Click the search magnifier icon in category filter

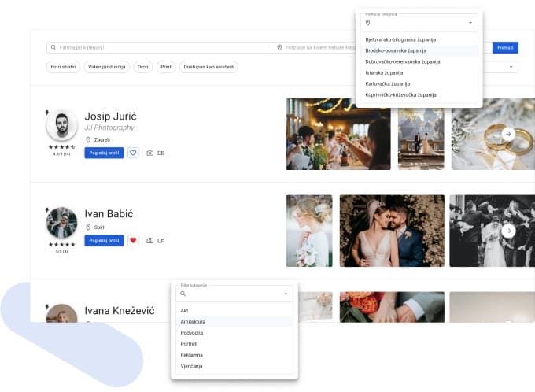pos(53,47)
